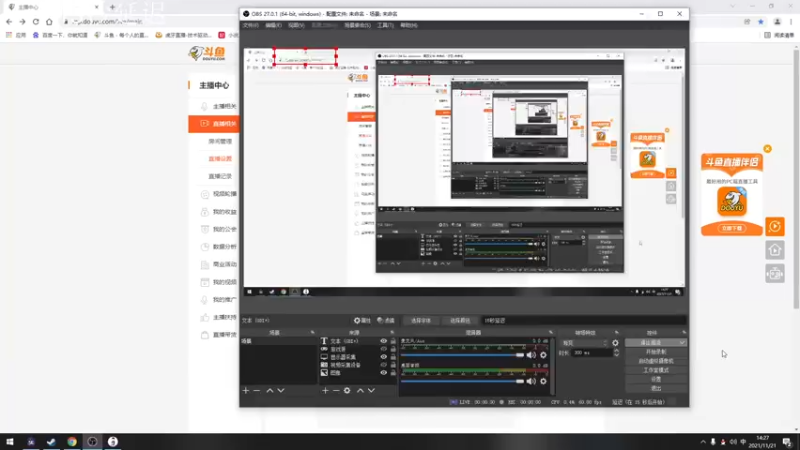Click home icon on Douyu right sidebar
This screenshot has height=450, width=800.
775,250
